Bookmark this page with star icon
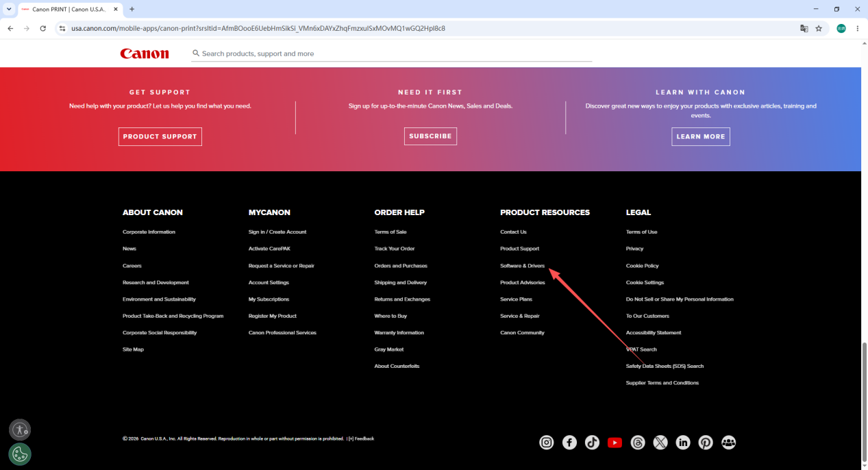The width and height of the screenshot is (868, 470). coord(819,28)
